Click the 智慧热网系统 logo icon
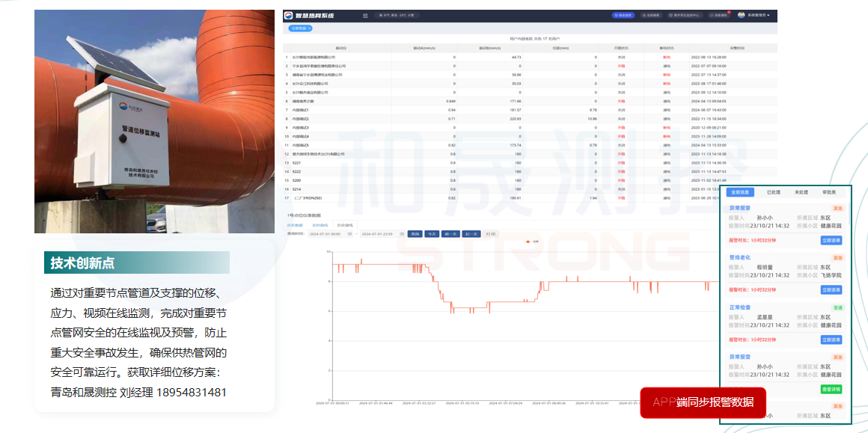868x433 pixels. (288, 16)
